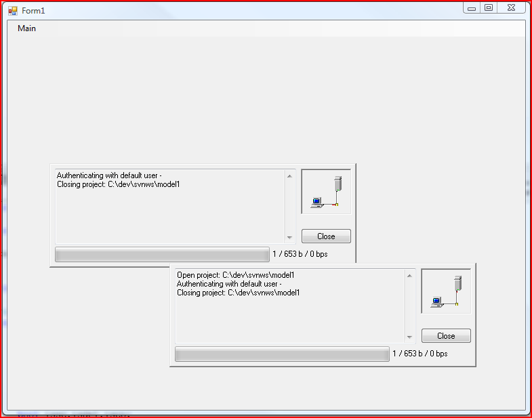Image resolution: width=532 pixels, height=418 pixels.
Task: Click the lower panel's transfer progress bar
Action: pos(282,354)
